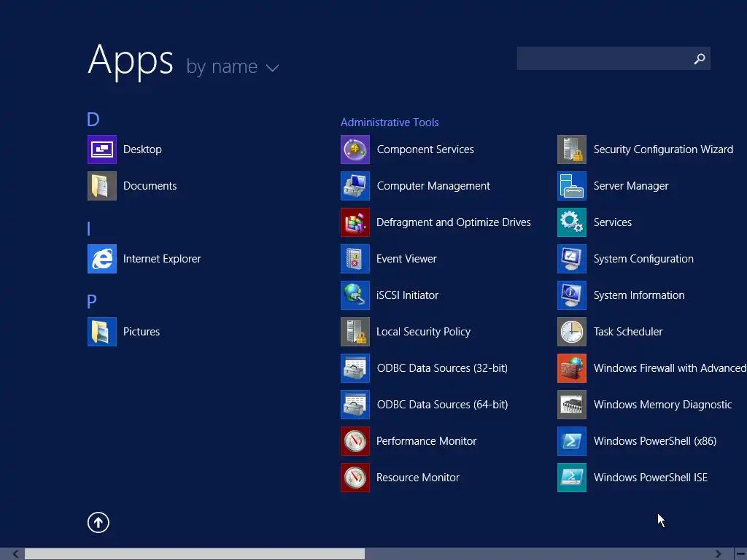747x560 pixels.
Task: Open Security Configuration Wizard icon
Action: (x=572, y=149)
